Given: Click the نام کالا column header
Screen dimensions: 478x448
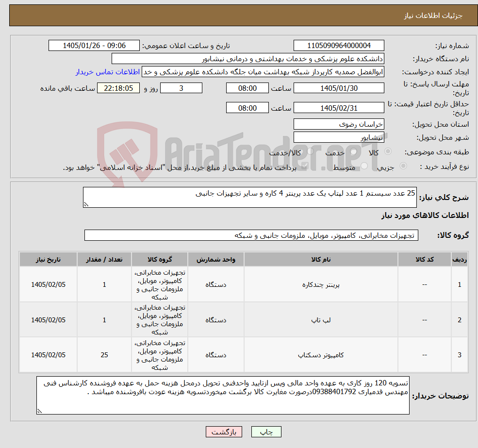Looking at the screenshot, I should tap(321, 260).
